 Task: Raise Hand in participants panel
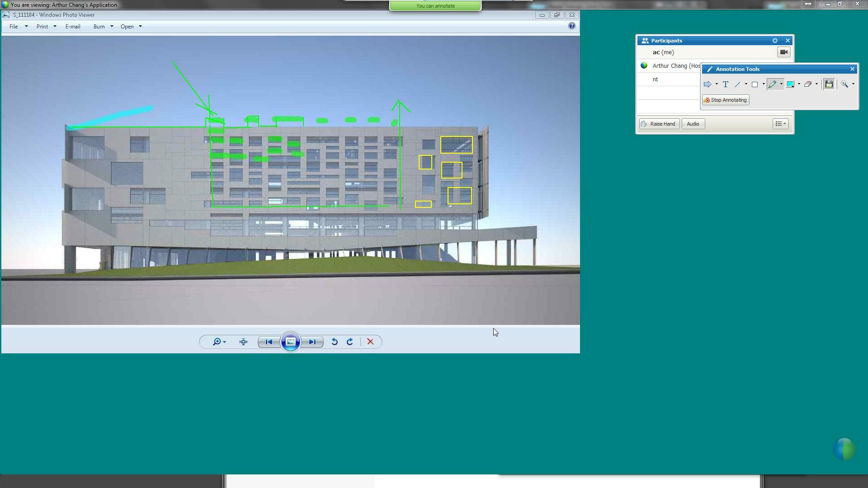pyautogui.click(x=660, y=124)
